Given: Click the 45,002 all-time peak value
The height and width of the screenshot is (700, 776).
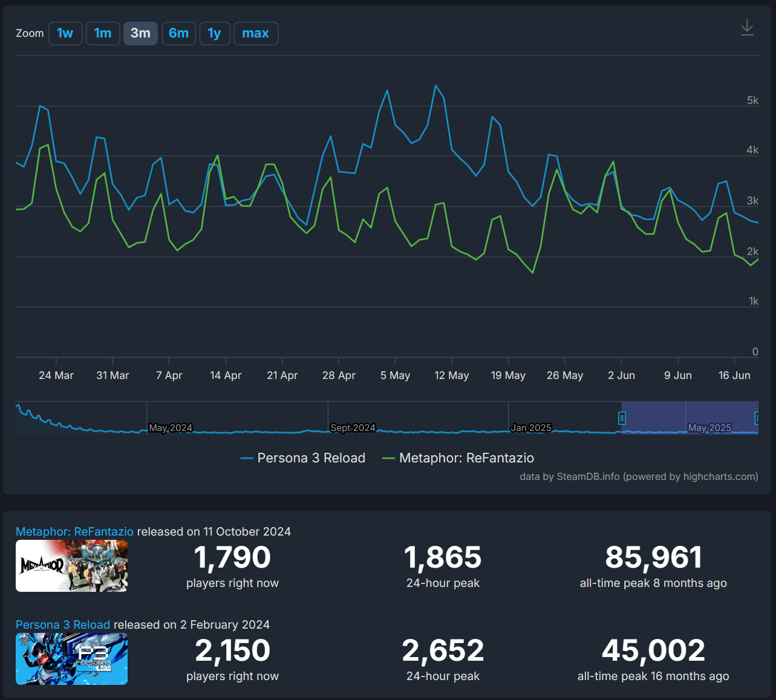Looking at the screenshot, I should tap(653, 650).
